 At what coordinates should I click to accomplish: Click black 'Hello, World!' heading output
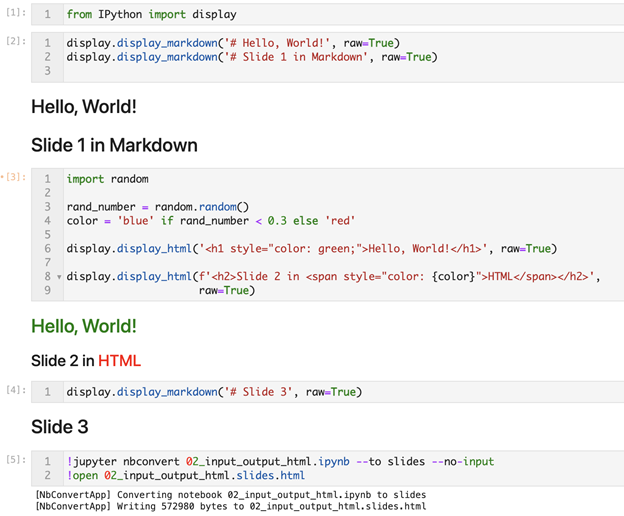point(84,107)
